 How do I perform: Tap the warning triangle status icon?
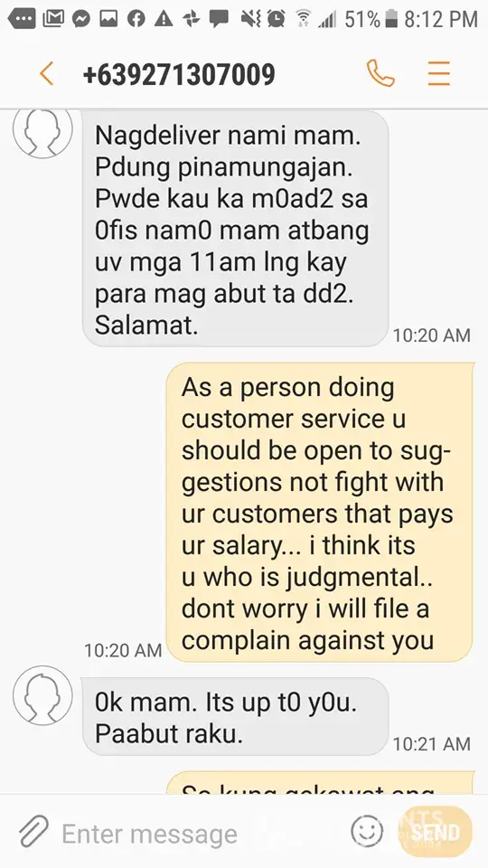(164, 19)
